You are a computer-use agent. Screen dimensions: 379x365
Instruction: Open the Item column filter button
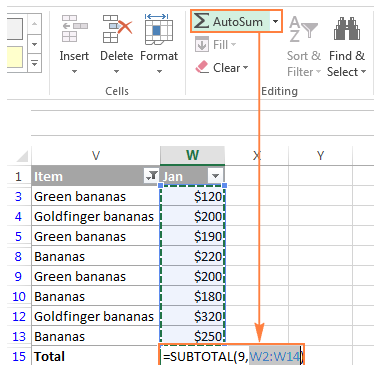tap(151, 176)
